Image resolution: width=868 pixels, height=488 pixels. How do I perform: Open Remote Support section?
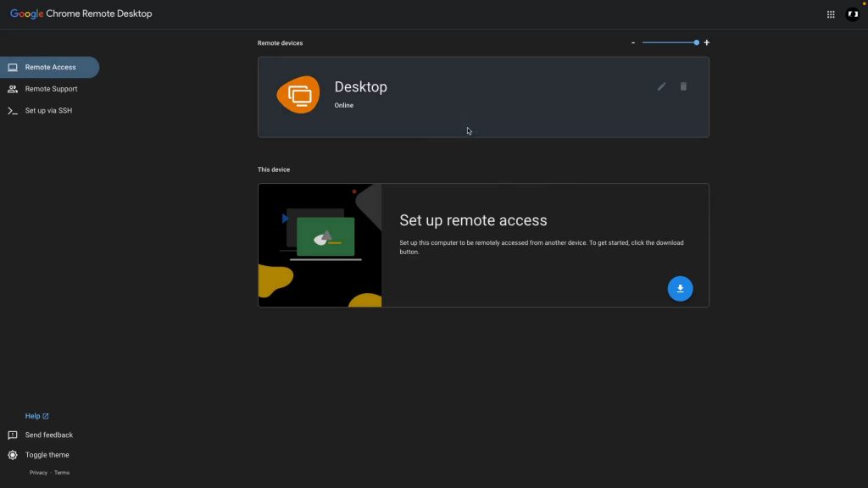[49, 88]
